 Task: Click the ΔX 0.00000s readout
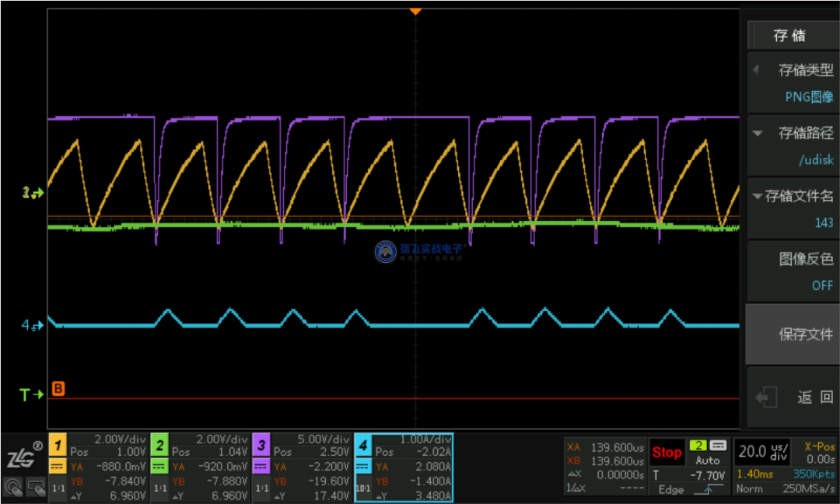click(605, 474)
